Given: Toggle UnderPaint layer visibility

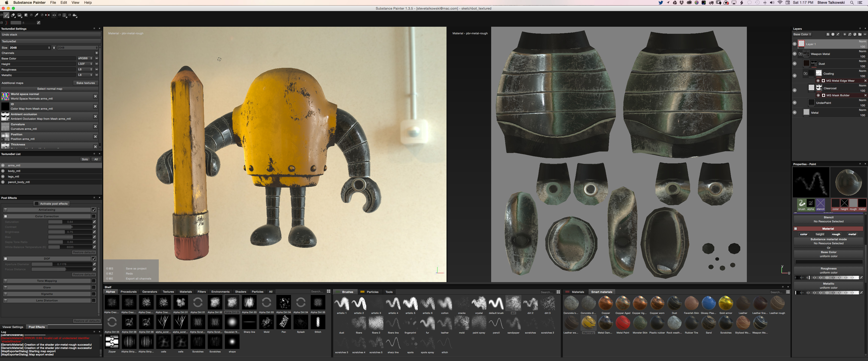Looking at the screenshot, I should click(795, 103).
